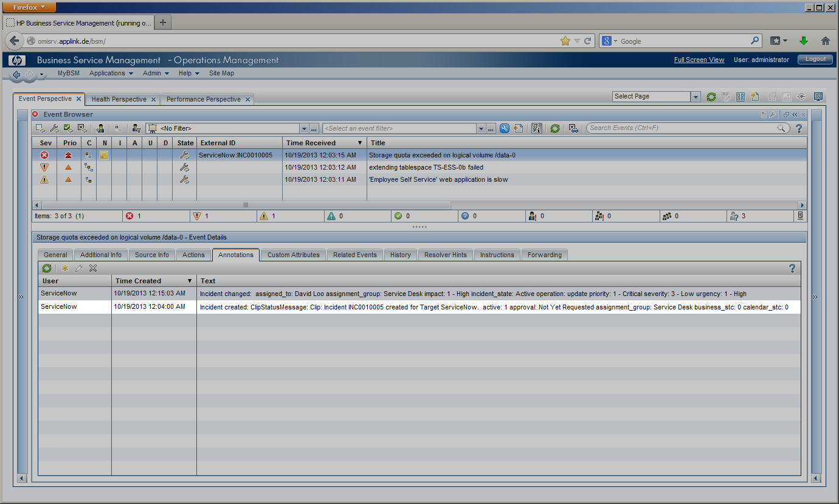Image resolution: width=839 pixels, height=504 pixels.
Task: Click the magnifier icon in Search Events box
Action: 781,128
